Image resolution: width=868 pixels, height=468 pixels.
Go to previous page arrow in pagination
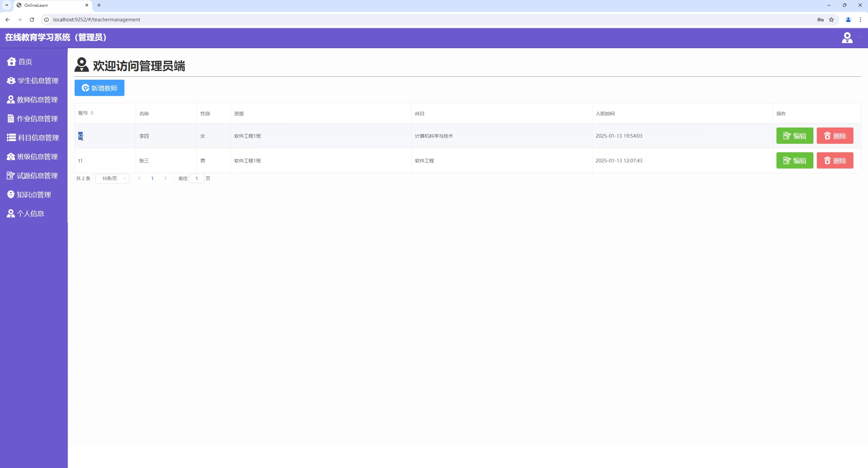coord(139,178)
